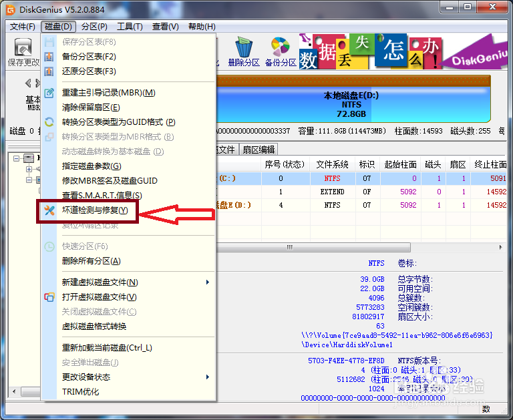Expand 新建虚拟磁盘文件(N) submenu arrow
The height and width of the screenshot is (420, 513).
pyautogui.click(x=208, y=282)
